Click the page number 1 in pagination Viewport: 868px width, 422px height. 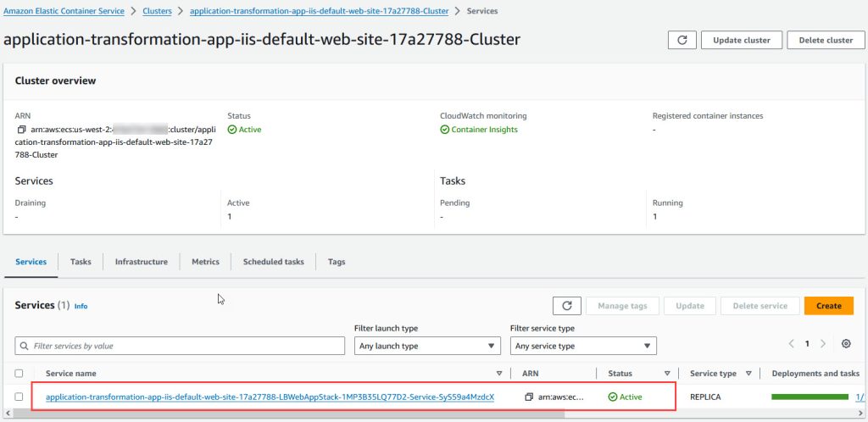click(x=807, y=343)
